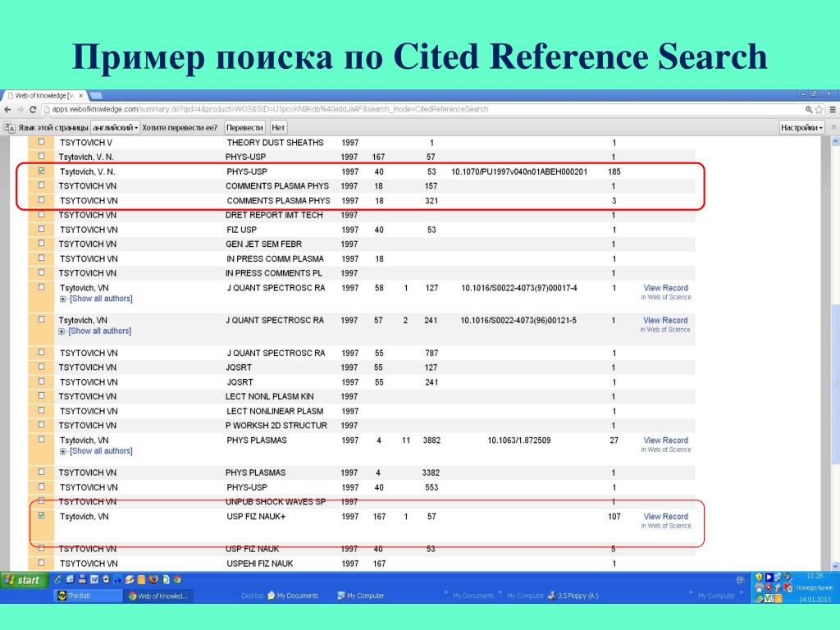
Task: Click the Firefox quick launch icon
Action: 153,580
